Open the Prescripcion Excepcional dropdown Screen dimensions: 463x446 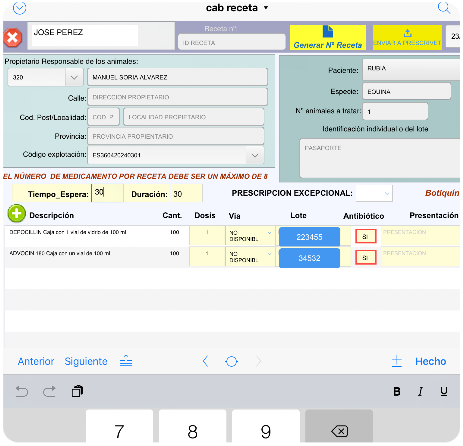374,193
